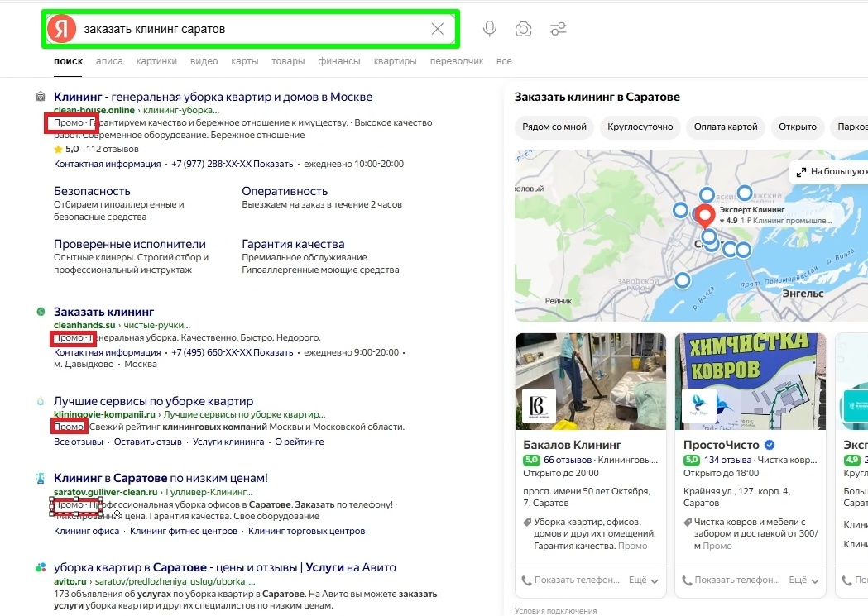
Task: Show phone number +7 (495) 660
Action: 232,353
